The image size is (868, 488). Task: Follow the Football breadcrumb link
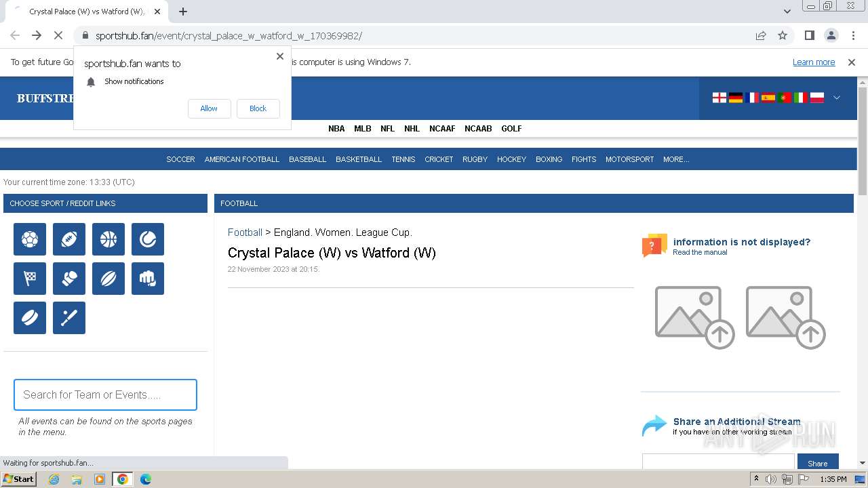coord(245,232)
